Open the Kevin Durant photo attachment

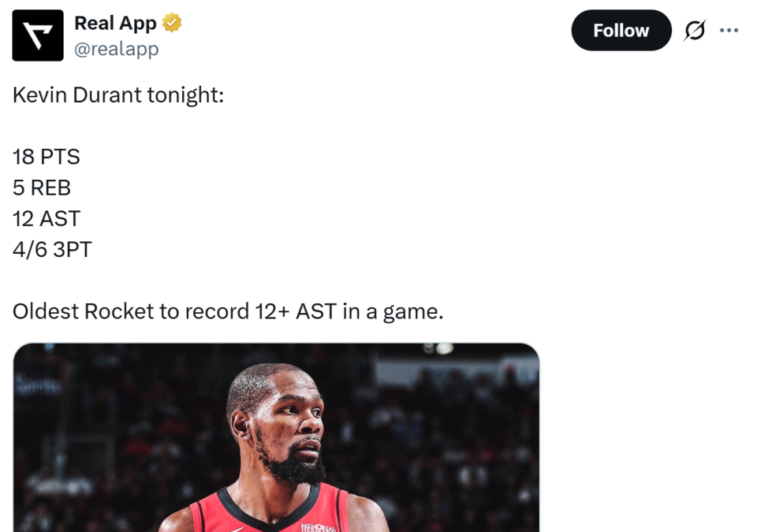point(276,437)
